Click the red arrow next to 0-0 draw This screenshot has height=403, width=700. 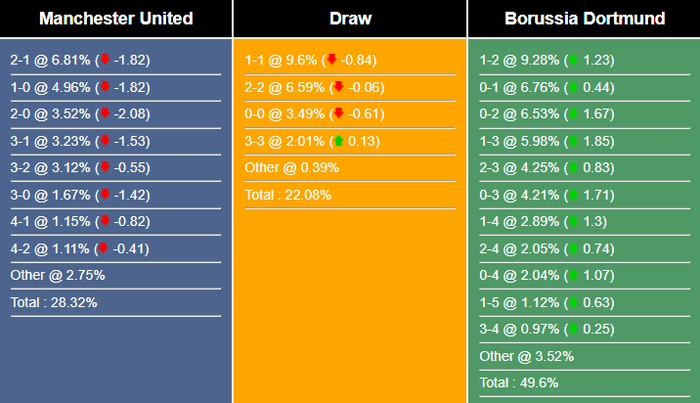click(x=340, y=114)
